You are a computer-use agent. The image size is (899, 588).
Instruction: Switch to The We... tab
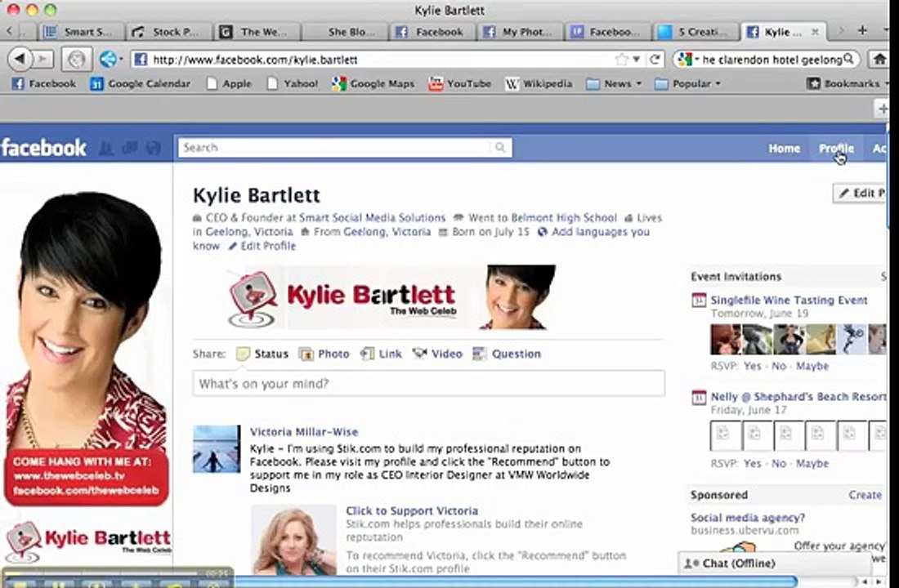click(x=257, y=32)
